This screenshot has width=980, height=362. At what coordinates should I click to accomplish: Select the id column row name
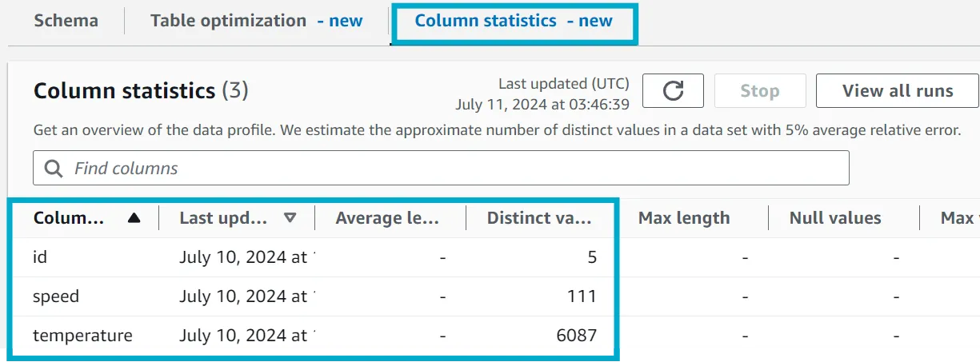(40, 257)
